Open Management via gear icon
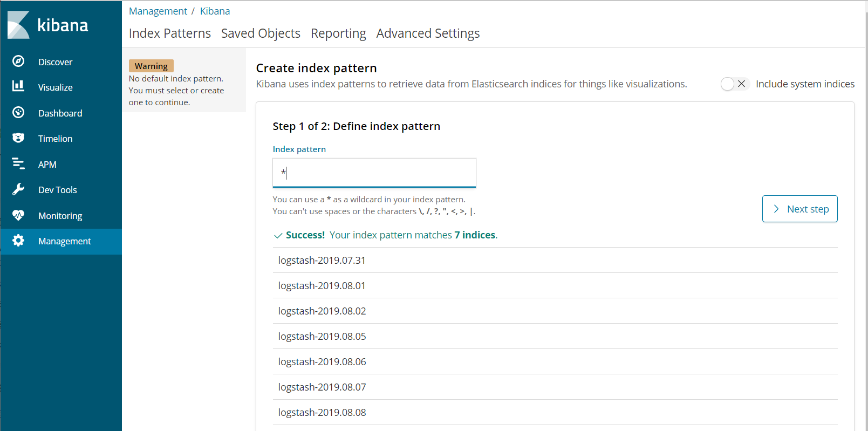Screen dimensions: 868x431 [x=18, y=241]
